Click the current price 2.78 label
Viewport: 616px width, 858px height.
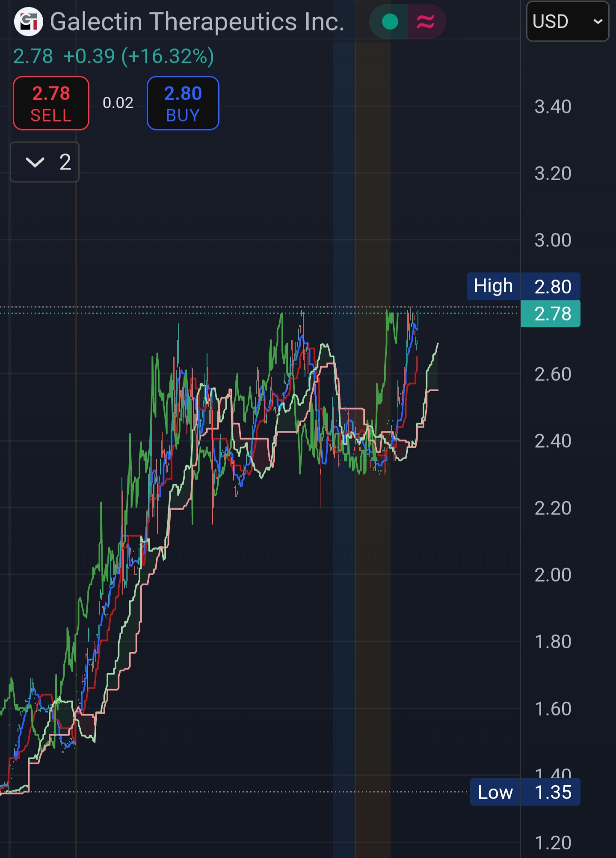pos(551,314)
